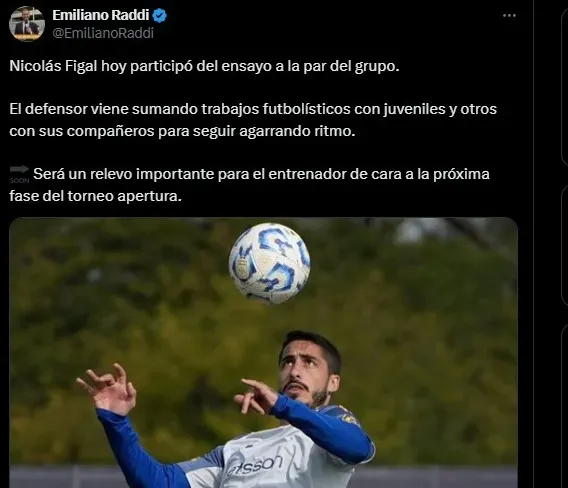
Task: Click the 'con sus compañeros' text line
Action: point(182,131)
